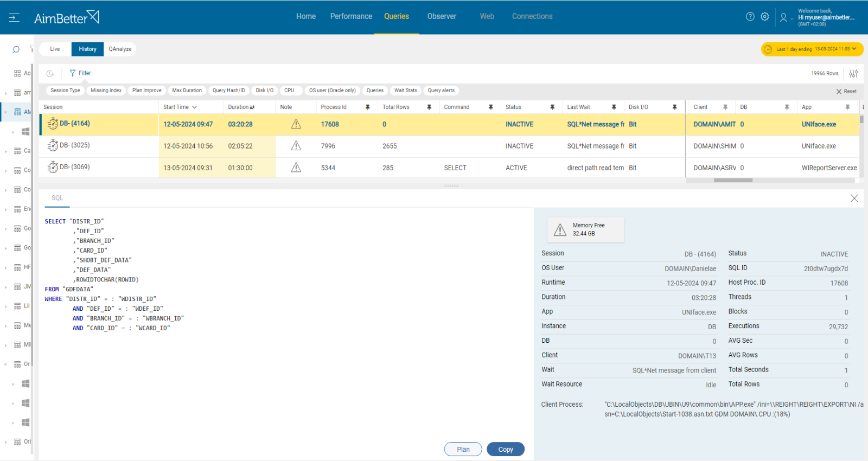Select the Ac dashboard grid icon in sidebar
Viewport: 868px width, 461px height.
17,73
